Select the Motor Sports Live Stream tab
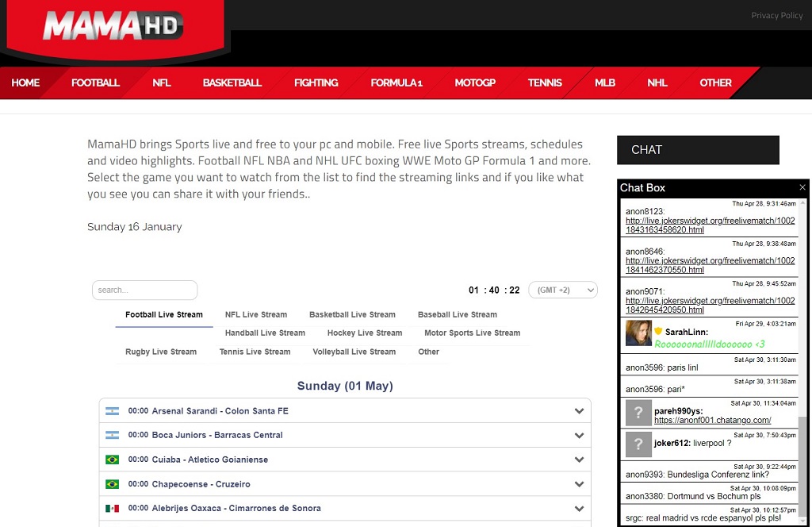 (x=473, y=333)
